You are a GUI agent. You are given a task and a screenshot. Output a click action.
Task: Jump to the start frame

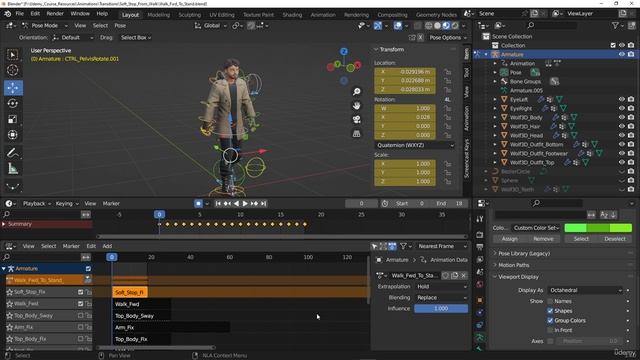tap(218, 203)
